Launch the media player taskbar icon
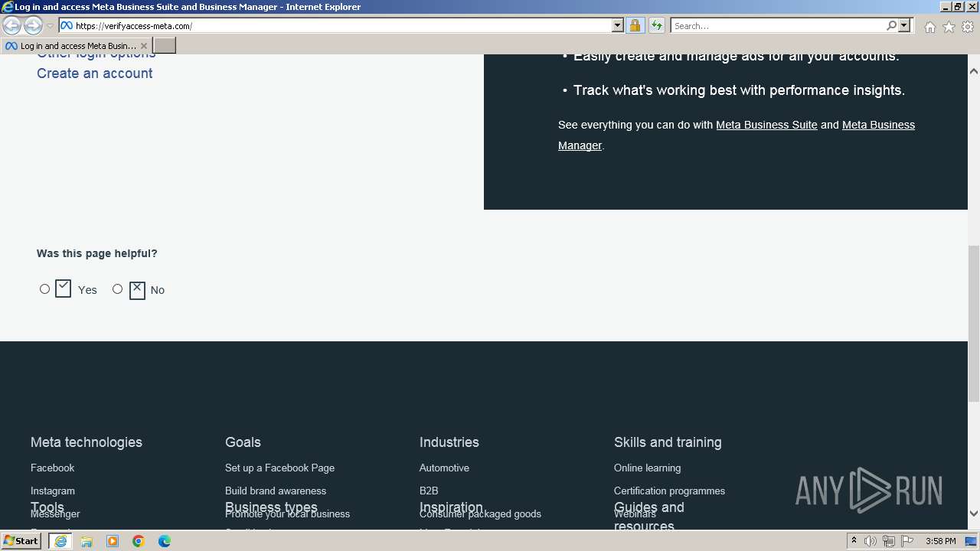 point(113,541)
